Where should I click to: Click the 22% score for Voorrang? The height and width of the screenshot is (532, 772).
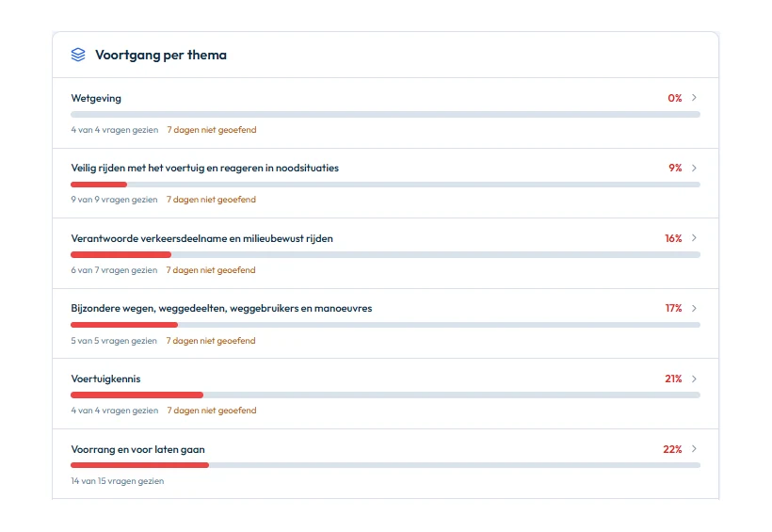672,449
